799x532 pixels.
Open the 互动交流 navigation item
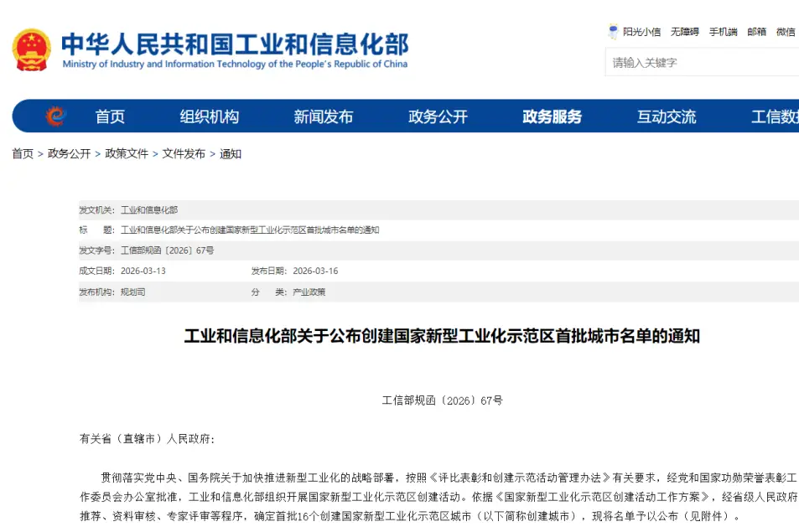click(666, 117)
